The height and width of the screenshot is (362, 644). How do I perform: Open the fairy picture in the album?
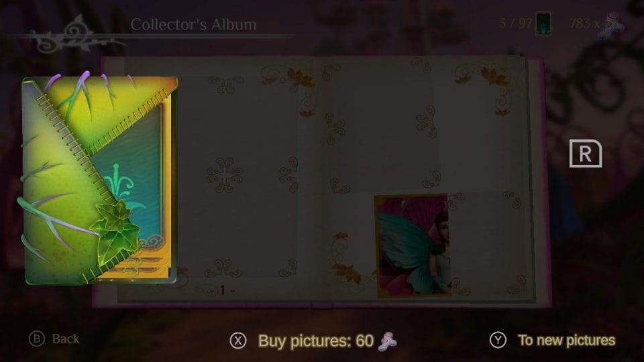pyautogui.click(x=413, y=245)
